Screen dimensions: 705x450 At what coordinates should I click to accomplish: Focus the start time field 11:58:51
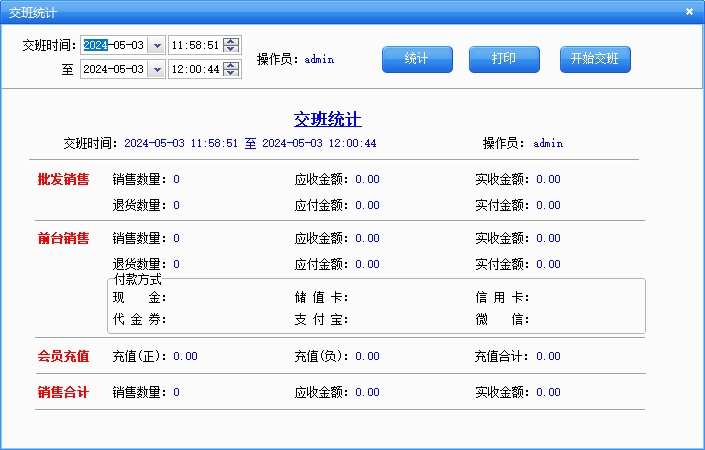point(195,45)
